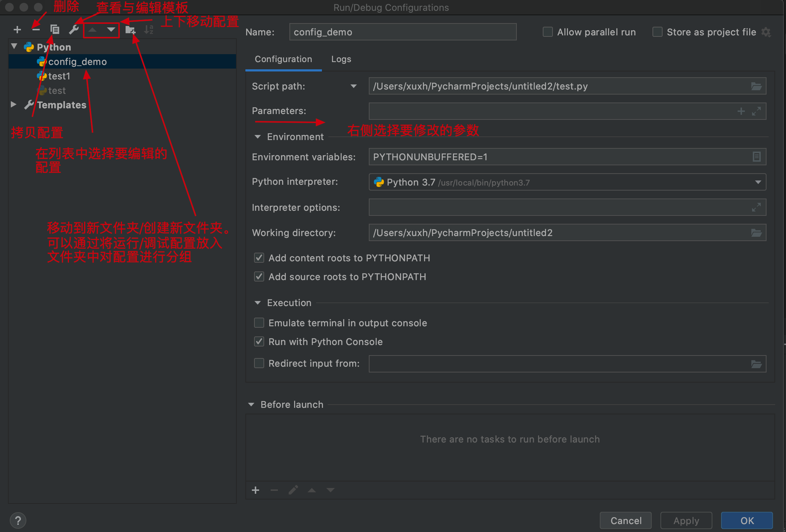Uncheck Add source roots to PYTHONPATH

click(259, 276)
